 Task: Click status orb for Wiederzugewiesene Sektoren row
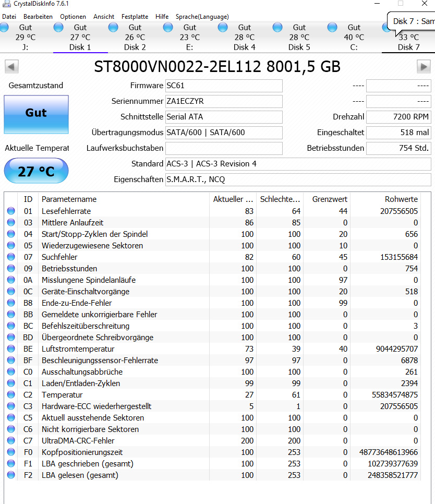[x=11, y=246]
